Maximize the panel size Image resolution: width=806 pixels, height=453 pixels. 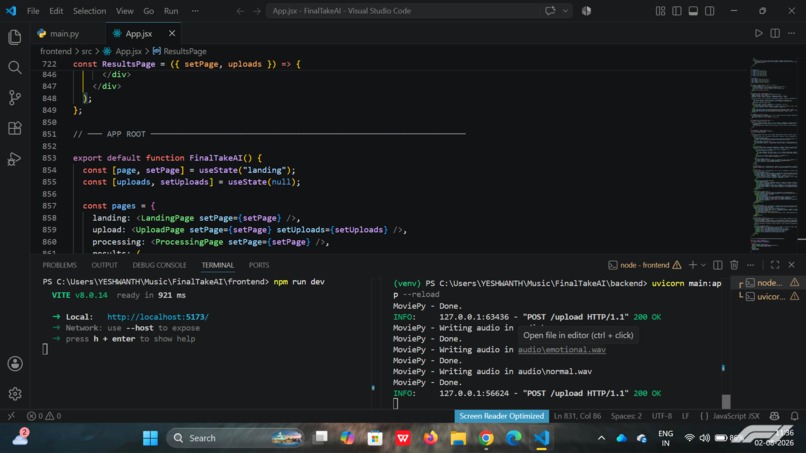pos(775,265)
